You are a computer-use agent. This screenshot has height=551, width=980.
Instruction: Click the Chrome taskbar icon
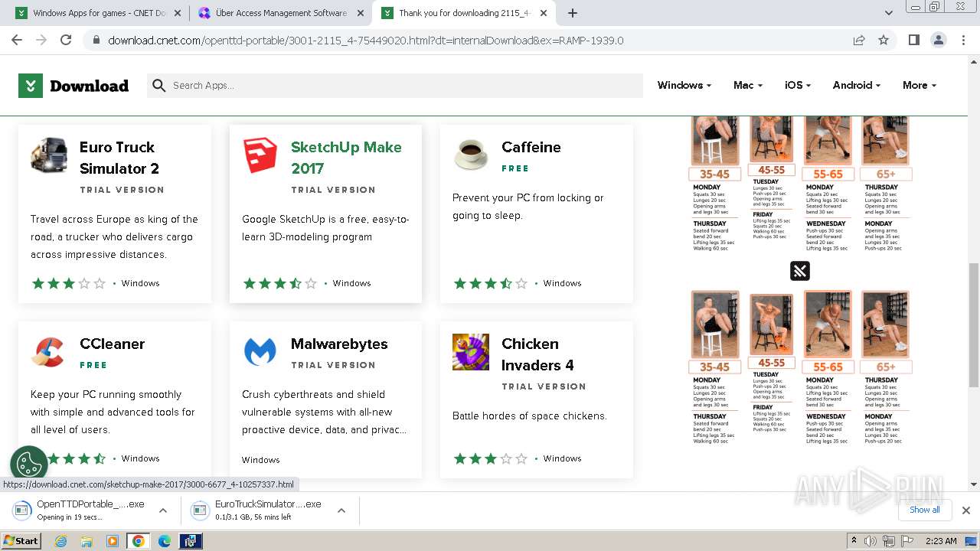(139, 541)
